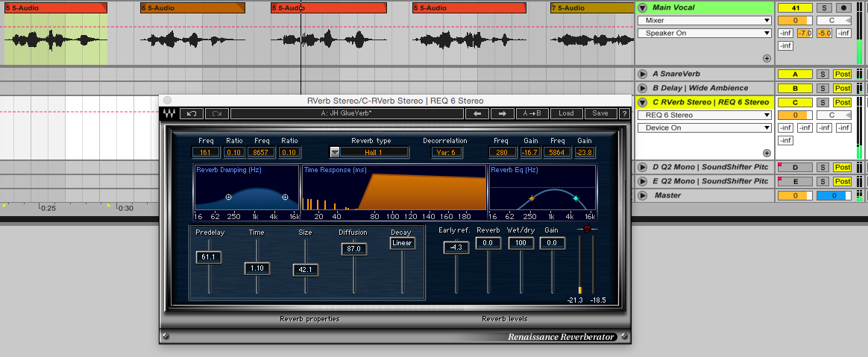Expand the B Delay Wide Ambience track
Viewport: 868px width, 357px height.
tap(642, 88)
